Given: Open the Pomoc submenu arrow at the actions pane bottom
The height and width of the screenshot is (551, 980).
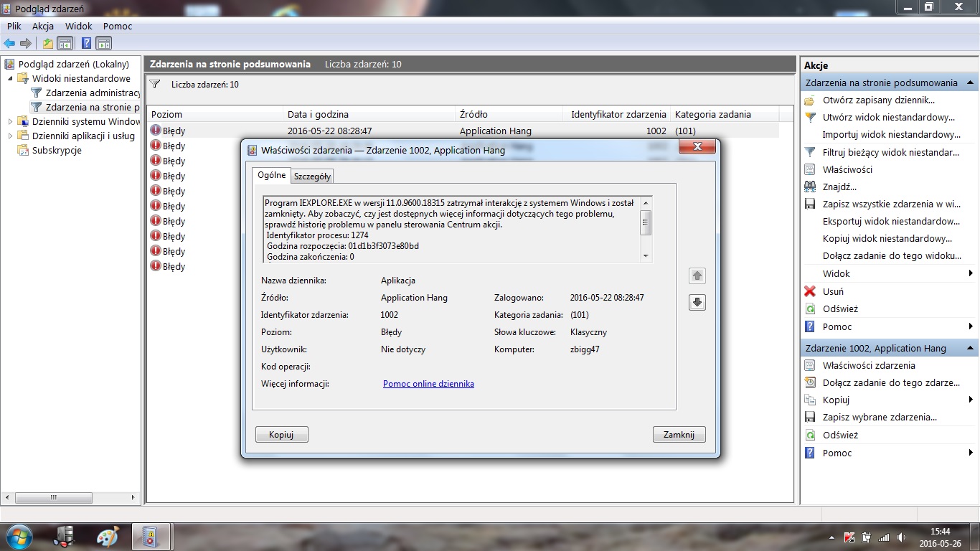Looking at the screenshot, I should pos(971,453).
